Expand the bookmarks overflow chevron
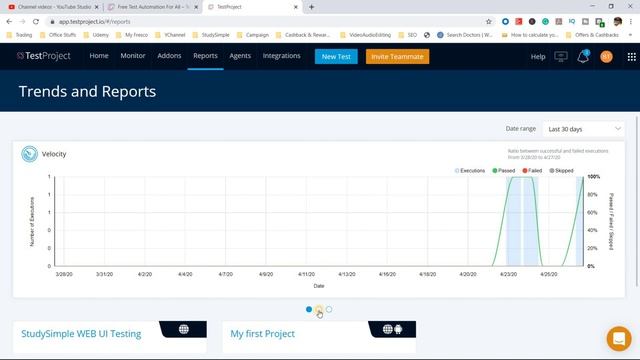640x360 pixels. tap(631, 35)
